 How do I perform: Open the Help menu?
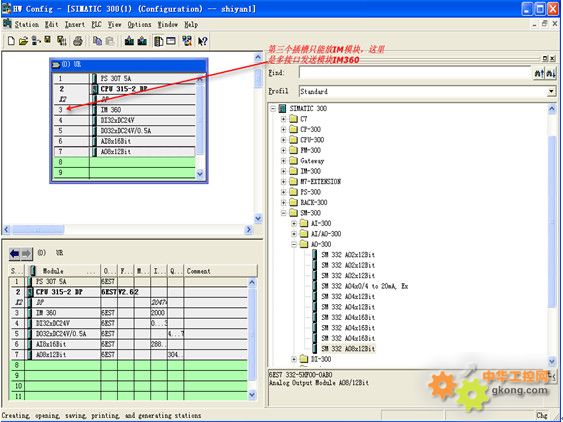point(191,24)
